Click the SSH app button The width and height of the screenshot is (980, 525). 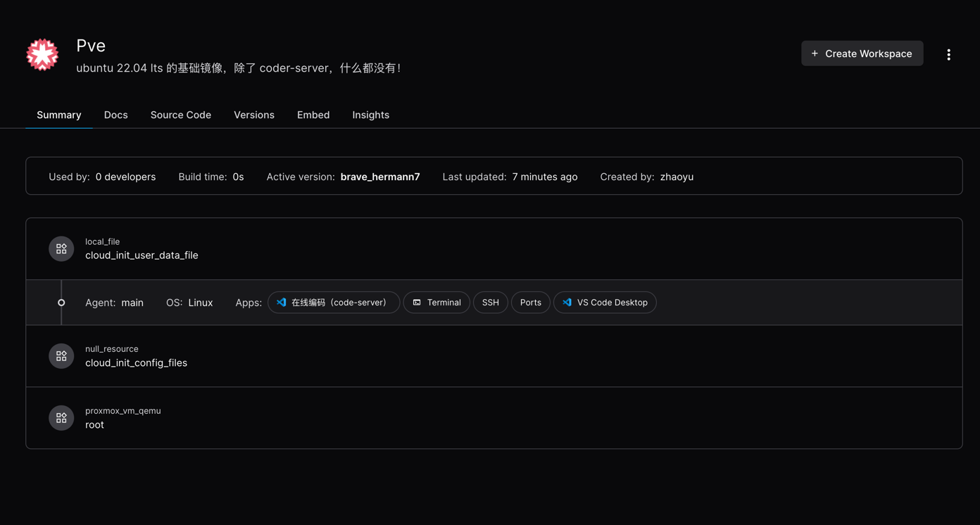[x=491, y=303]
